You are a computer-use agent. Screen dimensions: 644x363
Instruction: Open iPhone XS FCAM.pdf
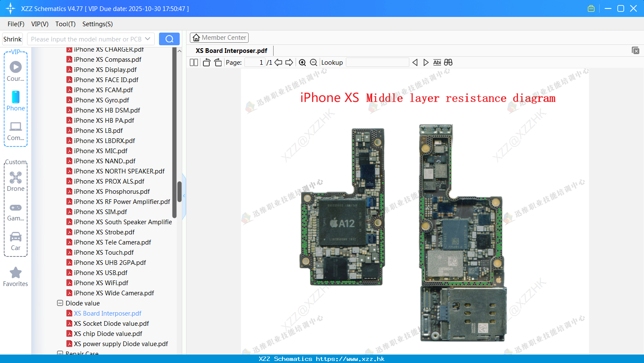[x=103, y=90]
